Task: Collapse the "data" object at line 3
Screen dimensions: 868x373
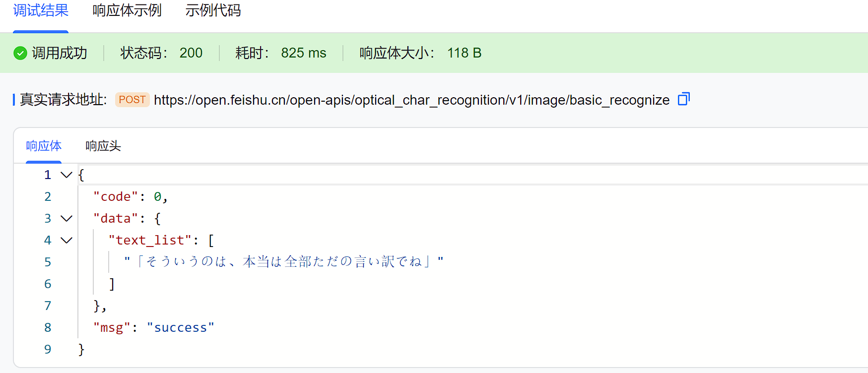Action: click(x=66, y=218)
